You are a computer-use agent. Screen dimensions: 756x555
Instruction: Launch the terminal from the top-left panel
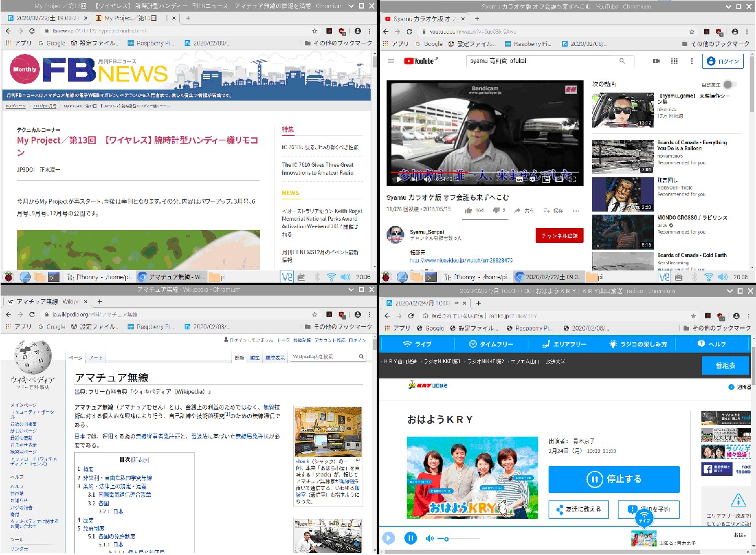[53, 277]
